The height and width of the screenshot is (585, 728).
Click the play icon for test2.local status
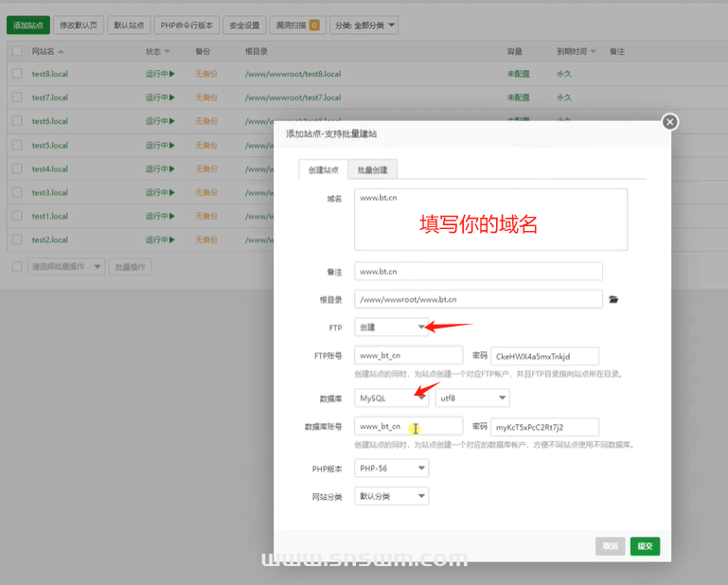172,240
